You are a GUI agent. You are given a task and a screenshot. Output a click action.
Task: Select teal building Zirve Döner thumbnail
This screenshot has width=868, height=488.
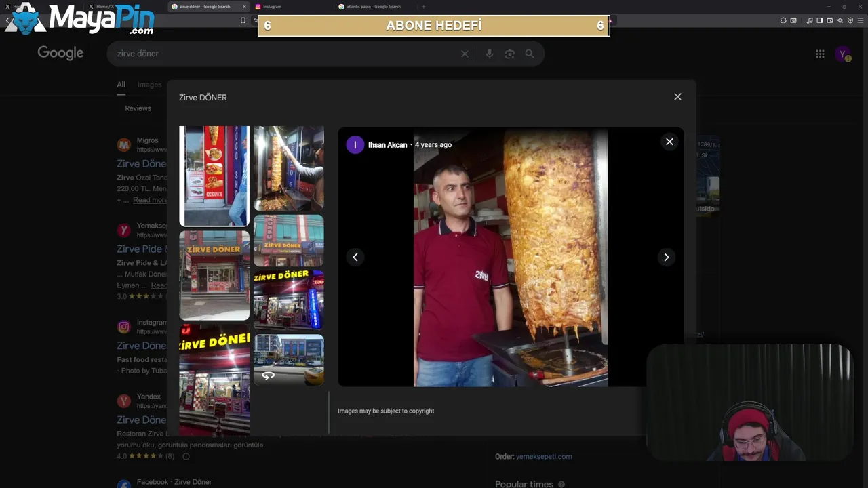(x=289, y=241)
